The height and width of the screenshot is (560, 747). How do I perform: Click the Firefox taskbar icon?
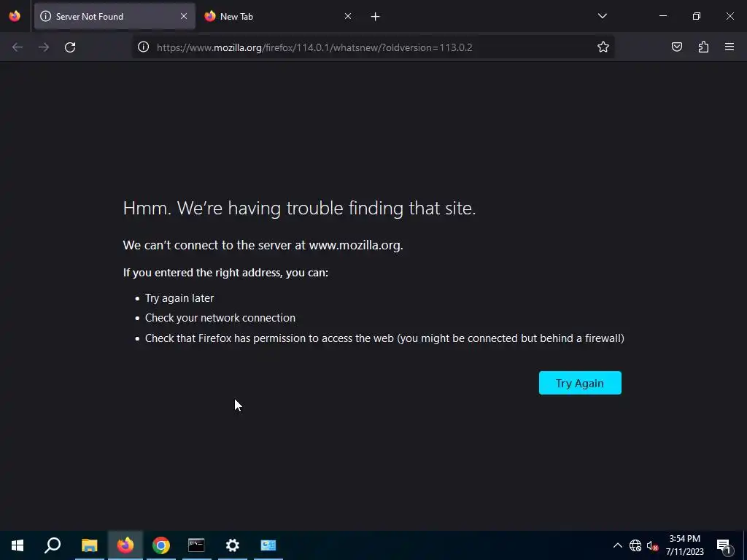(x=125, y=545)
